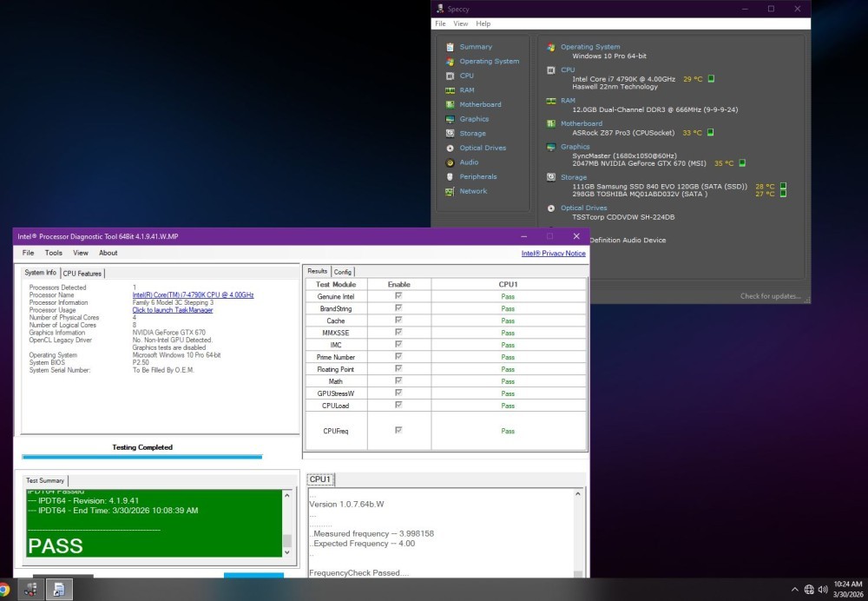Click the Chrome icon in the taskbar

coord(4,589)
